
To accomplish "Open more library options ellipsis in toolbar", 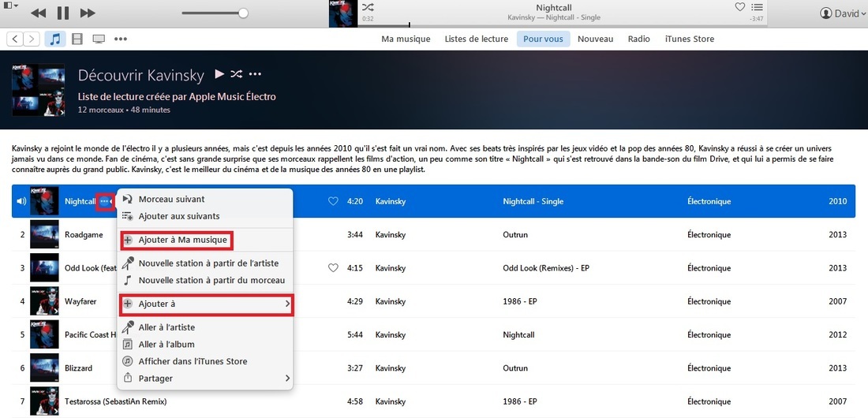I will [x=121, y=39].
